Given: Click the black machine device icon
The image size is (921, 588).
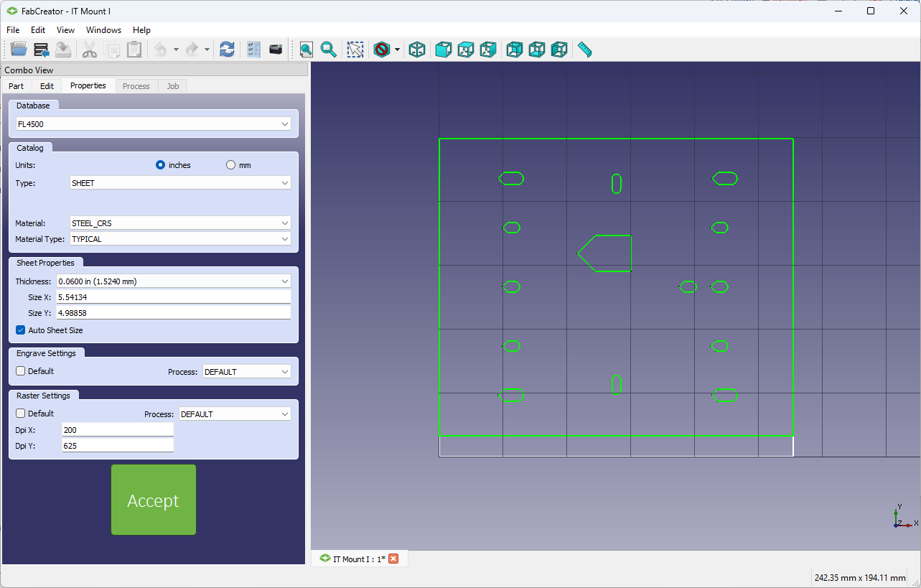Looking at the screenshot, I should point(276,50).
